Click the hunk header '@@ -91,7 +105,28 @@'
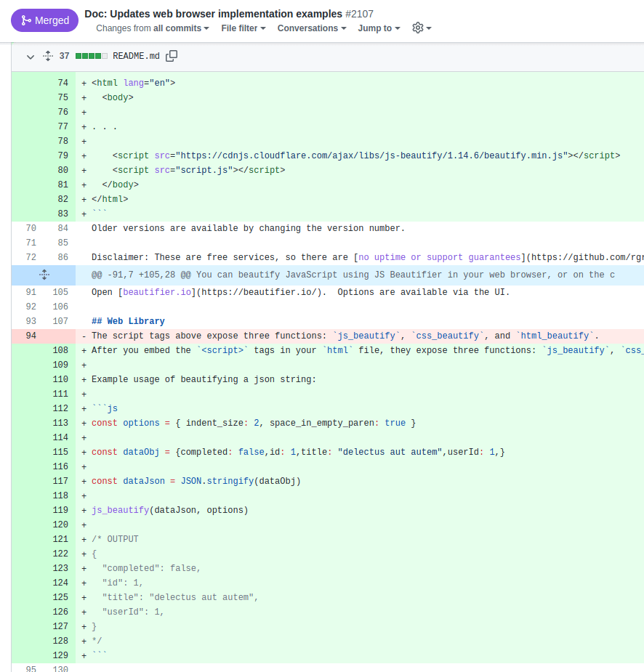 tap(141, 275)
